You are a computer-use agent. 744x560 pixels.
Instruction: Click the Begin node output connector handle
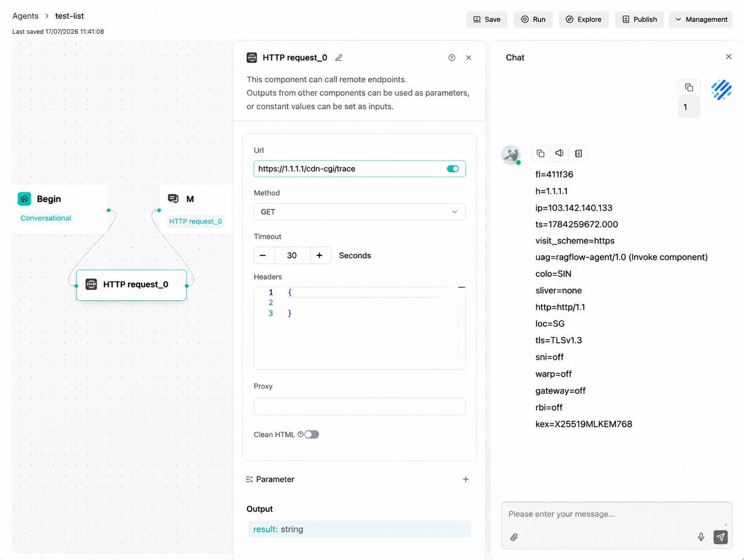tap(108, 210)
